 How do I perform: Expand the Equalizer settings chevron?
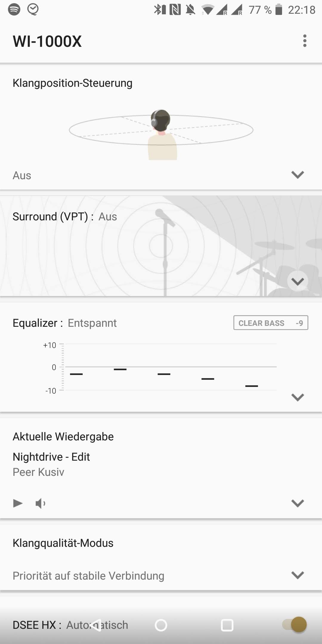point(297,397)
